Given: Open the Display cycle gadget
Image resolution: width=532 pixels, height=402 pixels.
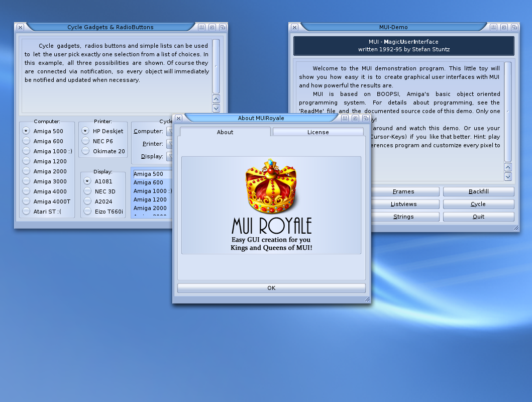Looking at the screenshot, I should tap(169, 156).
